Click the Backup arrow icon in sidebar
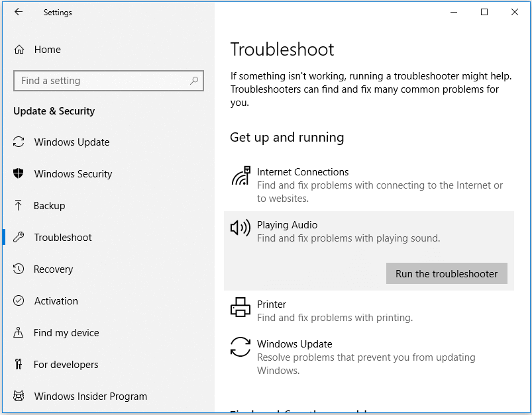This screenshot has height=415, width=532. (x=20, y=206)
